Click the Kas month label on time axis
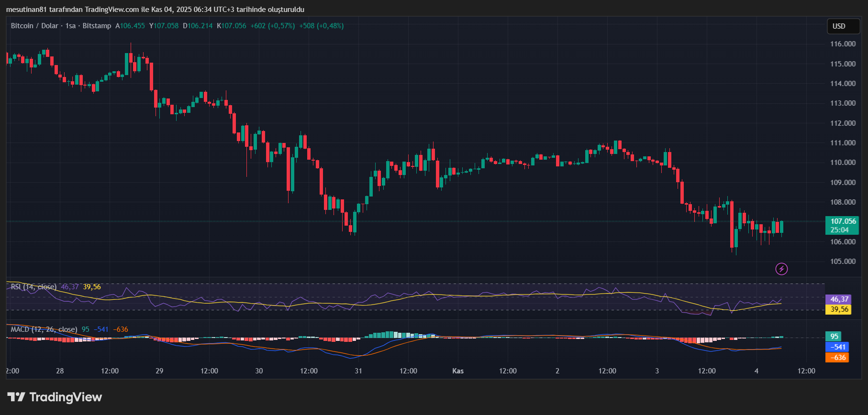The image size is (868, 415). (x=458, y=371)
